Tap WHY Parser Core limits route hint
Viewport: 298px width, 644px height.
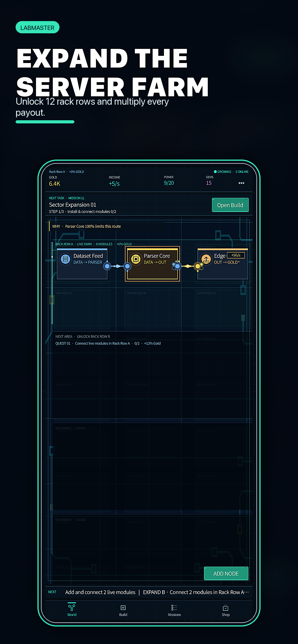pyautogui.click(x=86, y=226)
